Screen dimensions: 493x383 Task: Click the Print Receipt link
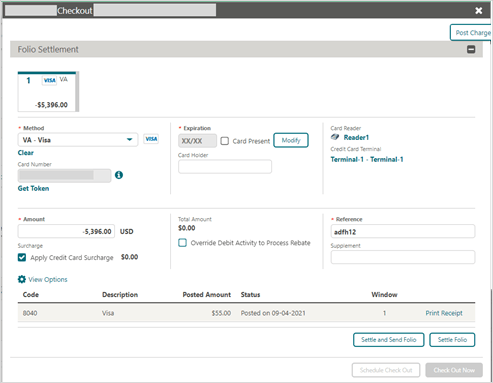coord(444,313)
